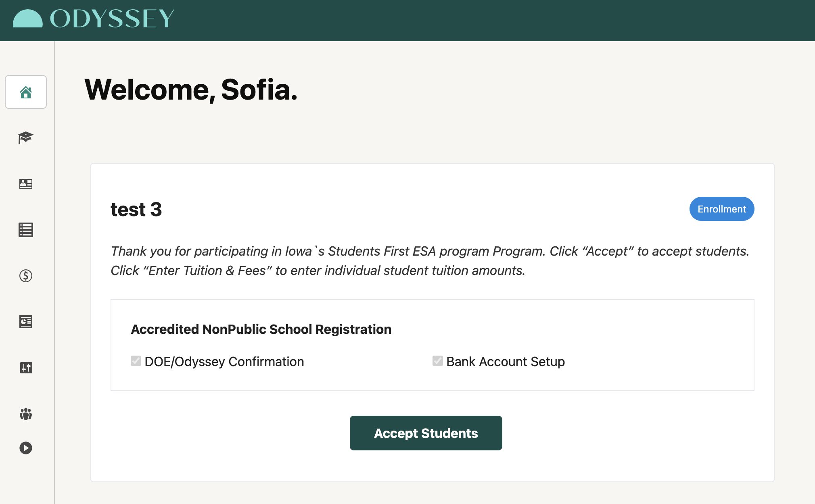
Task: Open the sliders adjustments icon
Action: pyautogui.click(x=26, y=368)
